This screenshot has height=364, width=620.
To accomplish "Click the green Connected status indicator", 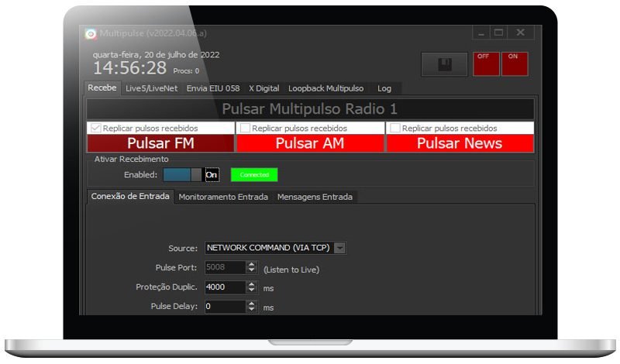I will tap(254, 175).
